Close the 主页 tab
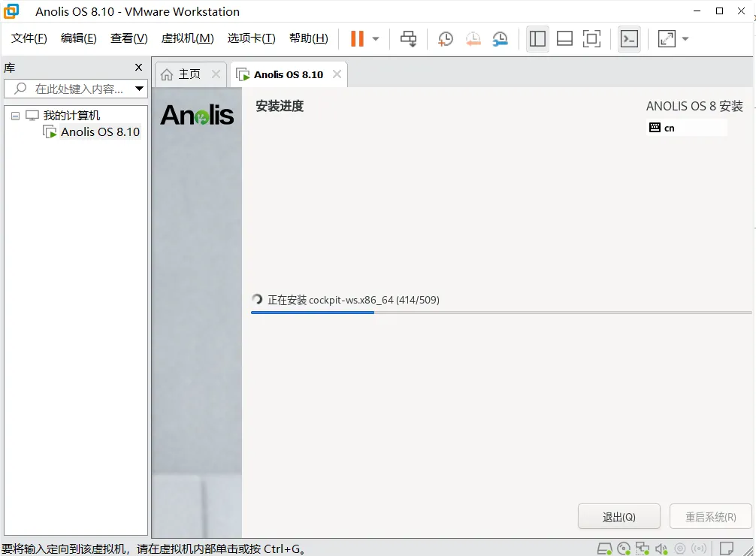The height and width of the screenshot is (556, 756). (216, 74)
